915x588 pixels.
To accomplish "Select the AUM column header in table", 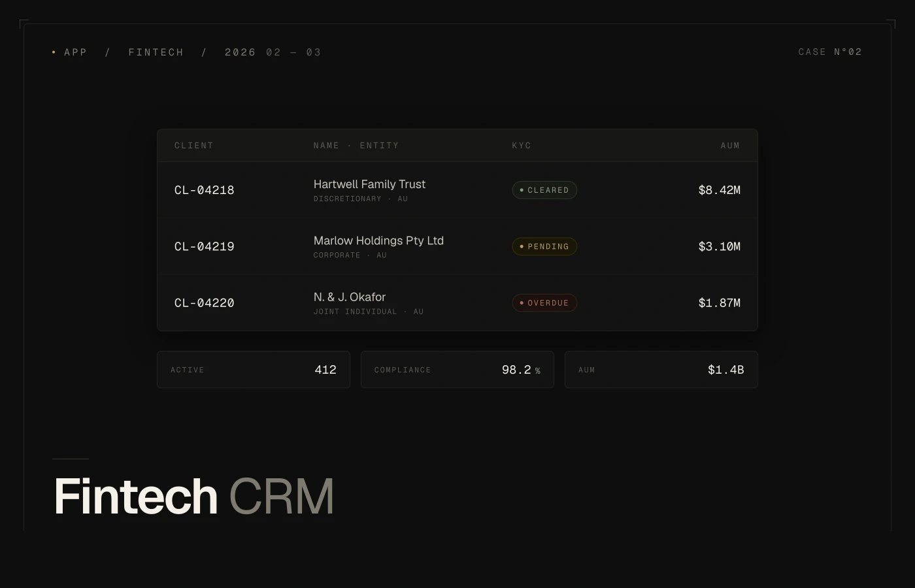I will pos(730,146).
